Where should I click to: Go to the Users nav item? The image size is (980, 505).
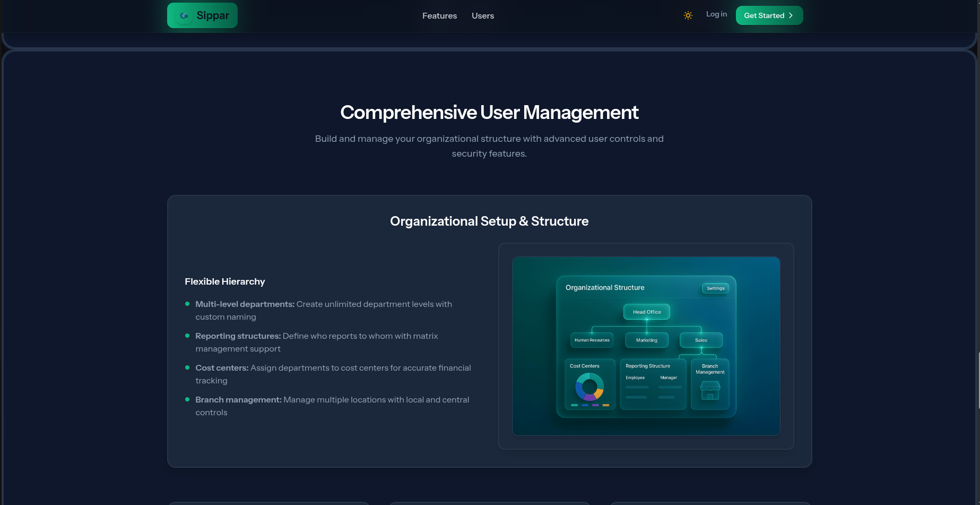[x=482, y=16]
